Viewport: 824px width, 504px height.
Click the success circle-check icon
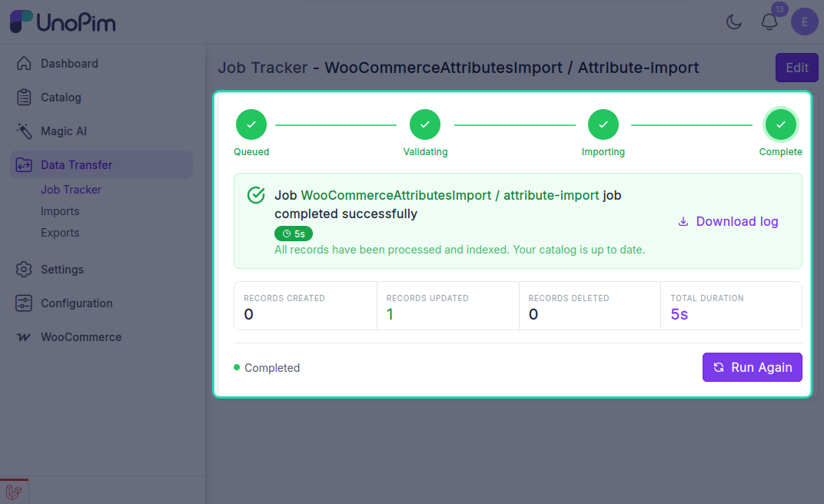point(256,195)
